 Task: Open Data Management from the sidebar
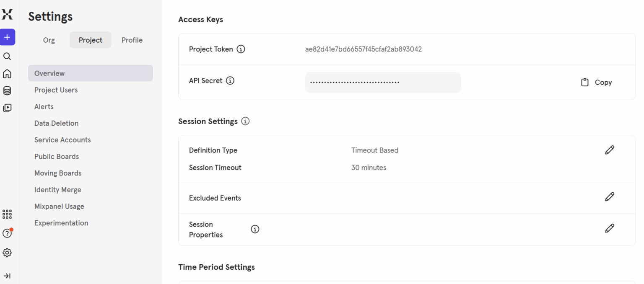pyautogui.click(x=8, y=90)
